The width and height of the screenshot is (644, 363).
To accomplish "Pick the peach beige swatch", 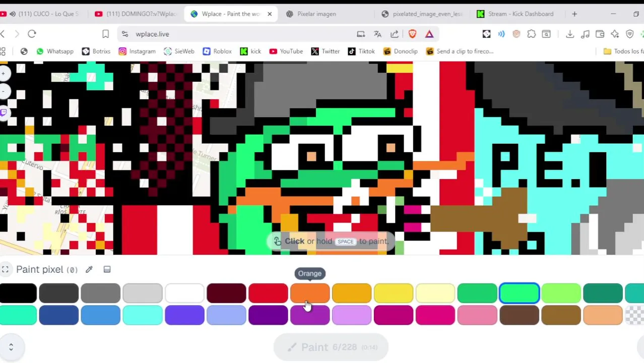I will (x=603, y=315).
